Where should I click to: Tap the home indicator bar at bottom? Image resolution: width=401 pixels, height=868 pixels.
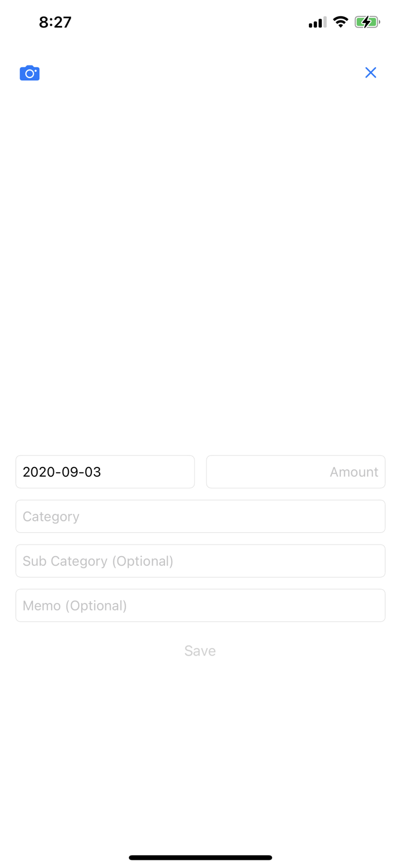point(200,857)
